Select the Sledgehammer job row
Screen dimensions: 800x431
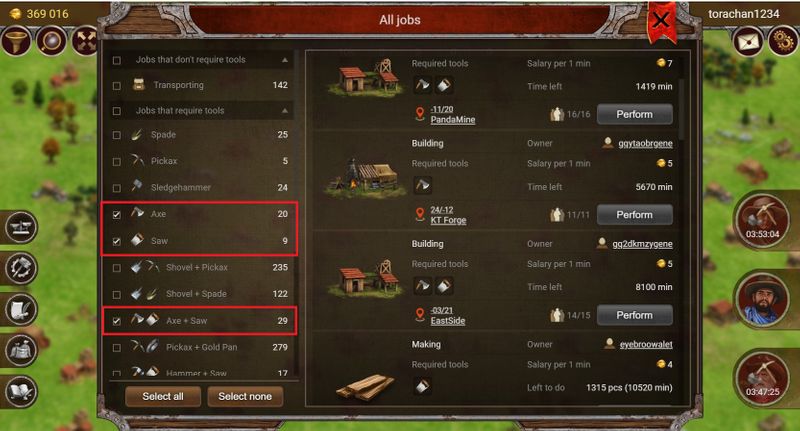[202, 187]
